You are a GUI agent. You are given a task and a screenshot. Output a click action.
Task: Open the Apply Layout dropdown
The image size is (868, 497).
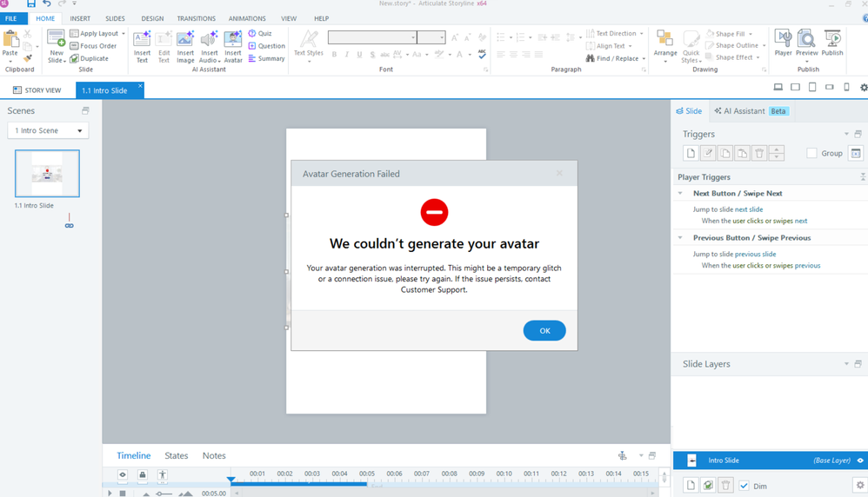97,33
